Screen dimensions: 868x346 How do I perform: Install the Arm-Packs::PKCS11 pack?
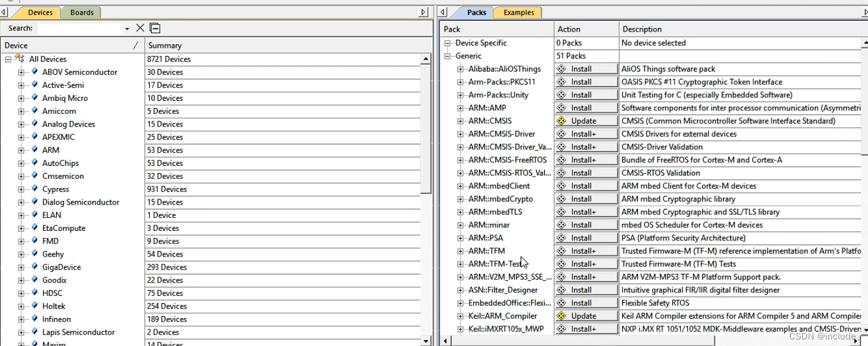(x=586, y=82)
